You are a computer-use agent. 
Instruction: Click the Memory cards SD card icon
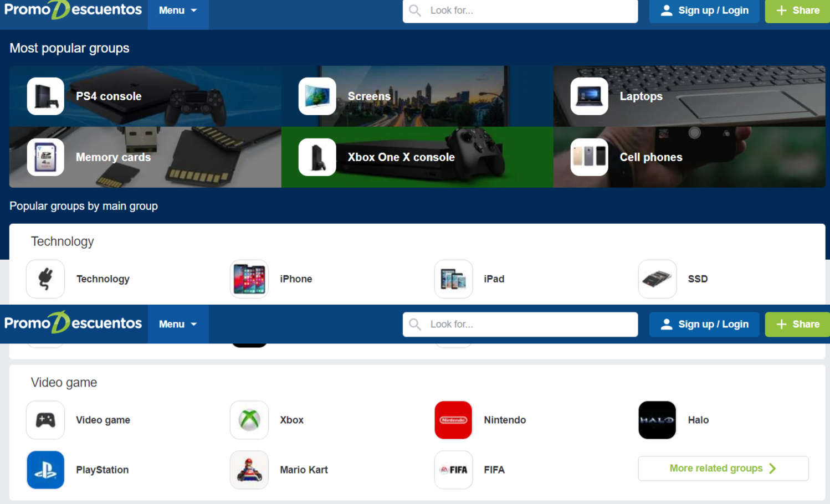click(45, 157)
